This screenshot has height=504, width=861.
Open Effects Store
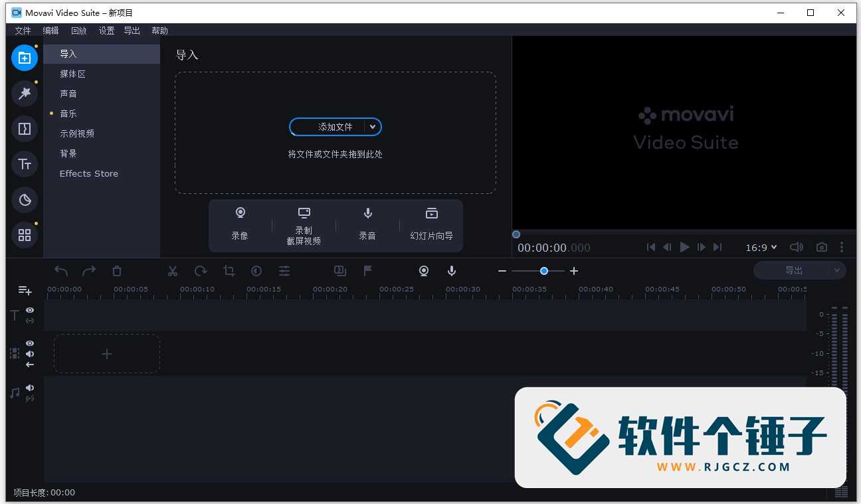click(102, 173)
